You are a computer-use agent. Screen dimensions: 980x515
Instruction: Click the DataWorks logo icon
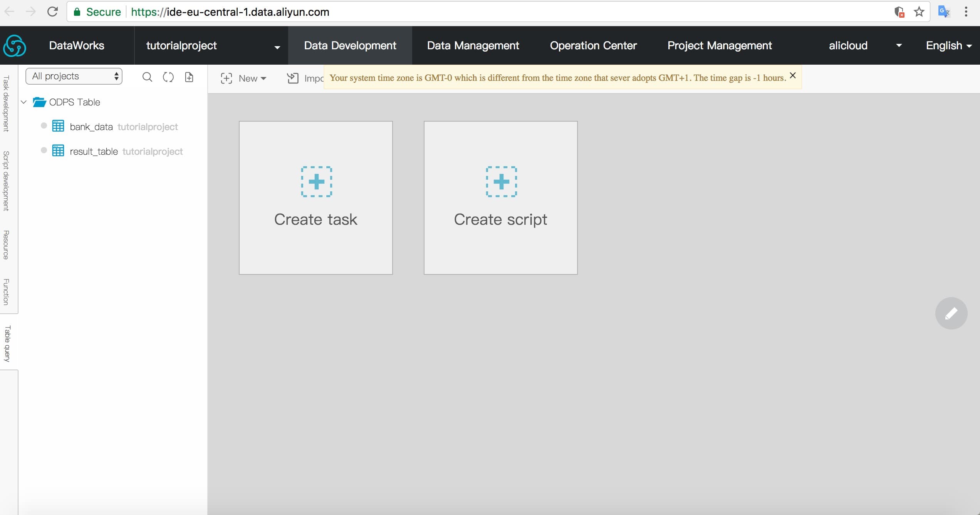pyautogui.click(x=15, y=45)
